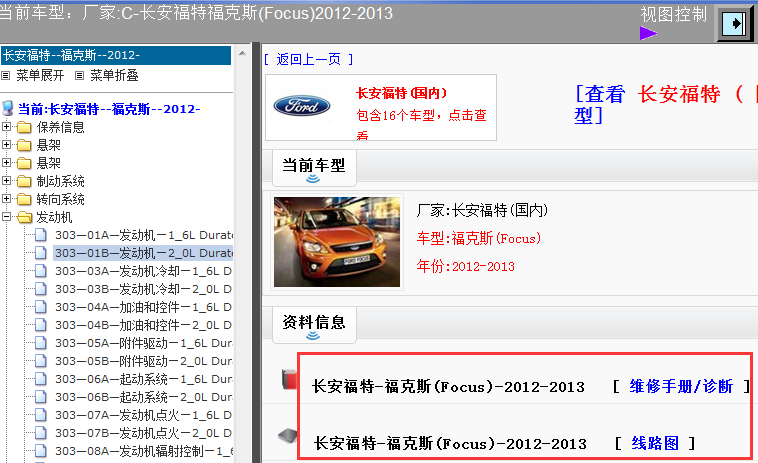Click the document icon for 303—04A—加油和控件

click(x=41, y=307)
